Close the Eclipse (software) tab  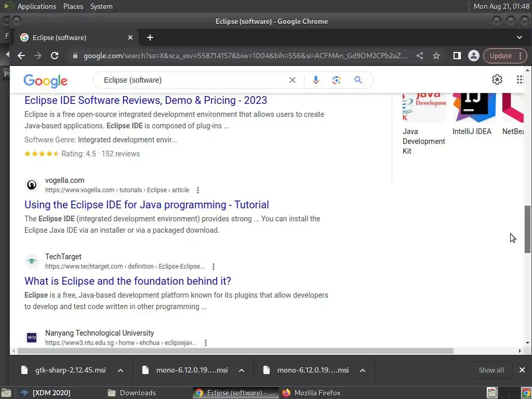tap(130, 37)
